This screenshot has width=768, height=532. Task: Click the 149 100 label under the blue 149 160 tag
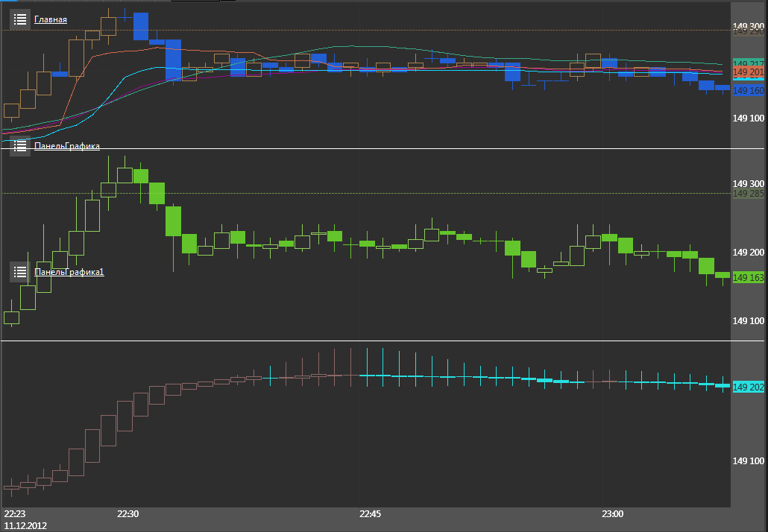(x=749, y=118)
